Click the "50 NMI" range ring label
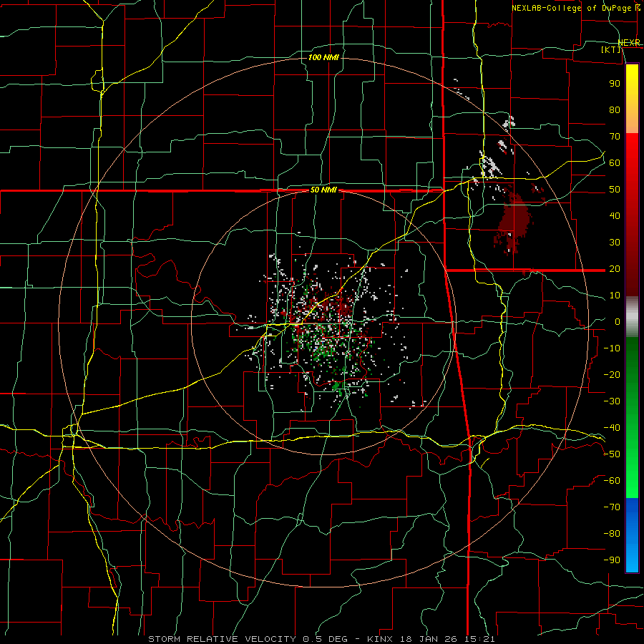Viewport: 644px width, 644px height. pos(323,190)
